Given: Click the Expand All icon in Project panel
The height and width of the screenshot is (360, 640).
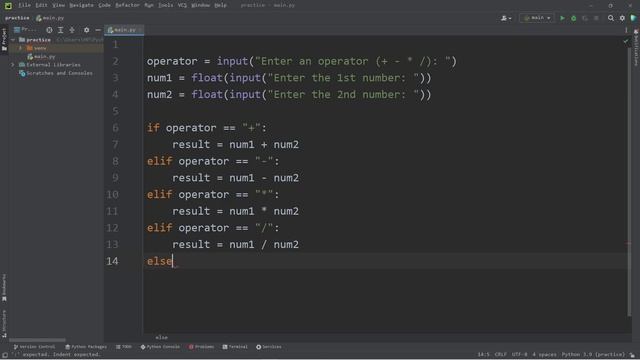Looking at the screenshot, I should (x=60, y=30).
